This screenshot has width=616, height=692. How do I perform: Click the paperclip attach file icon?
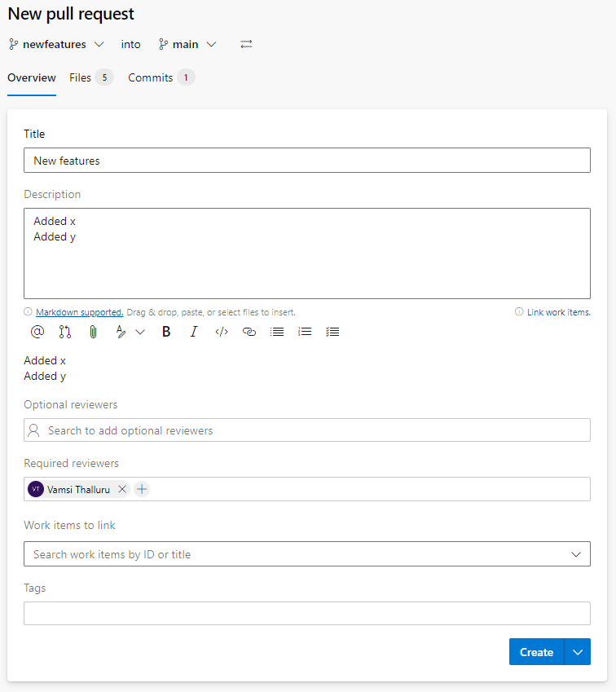tap(93, 332)
